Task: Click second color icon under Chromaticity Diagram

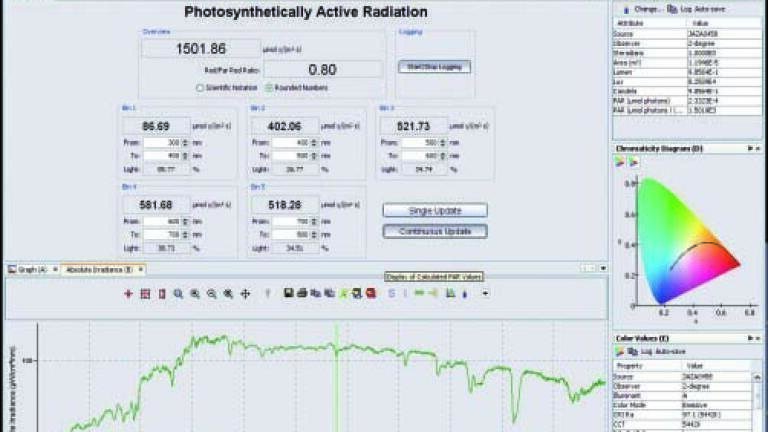Action: pyautogui.click(x=633, y=162)
